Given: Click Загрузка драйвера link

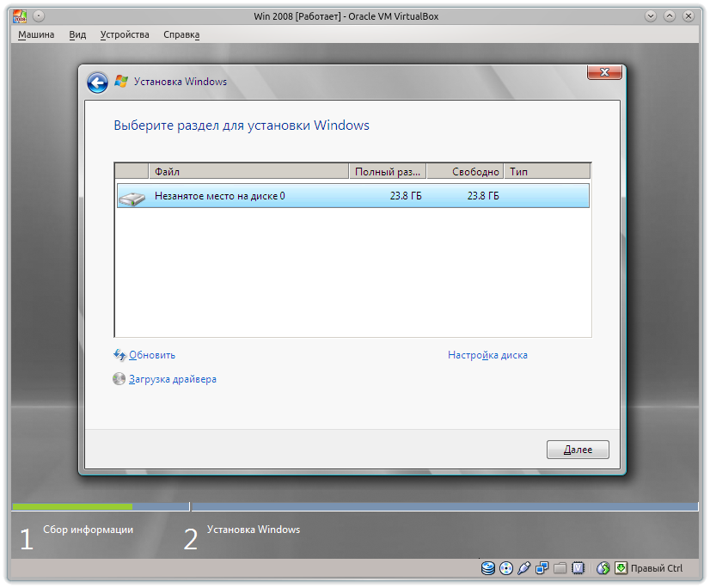Looking at the screenshot, I should tap(174, 378).
